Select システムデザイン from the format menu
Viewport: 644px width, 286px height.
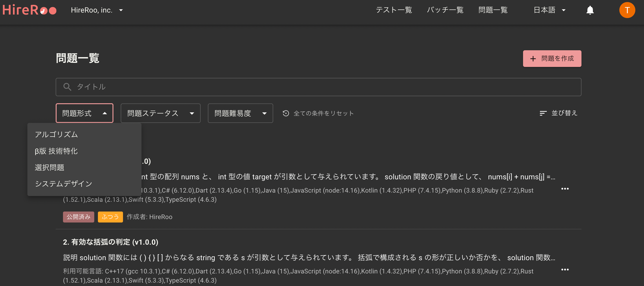click(x=63, y=184)
